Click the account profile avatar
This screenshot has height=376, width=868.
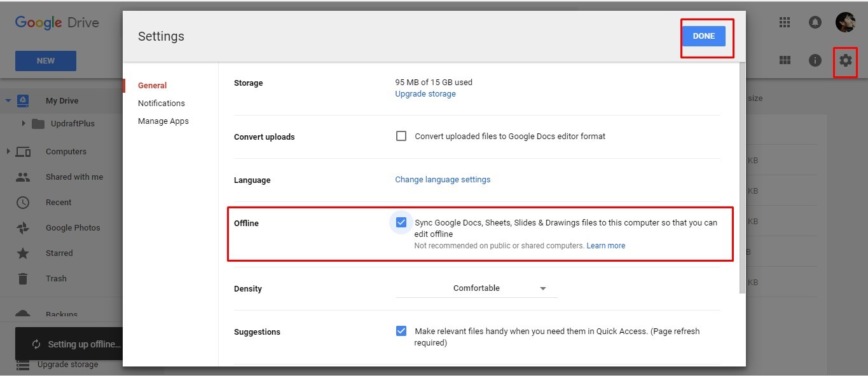coord(845,22)
